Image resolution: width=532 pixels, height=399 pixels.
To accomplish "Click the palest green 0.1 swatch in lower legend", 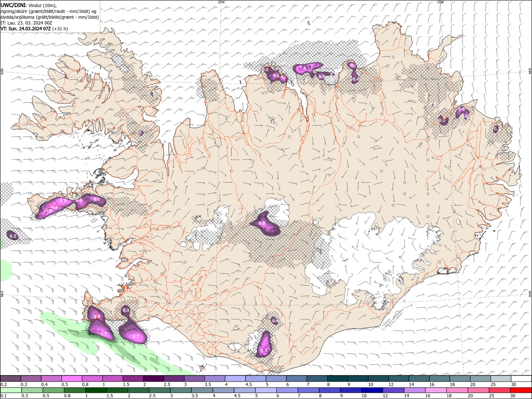I will click(11, 390).
